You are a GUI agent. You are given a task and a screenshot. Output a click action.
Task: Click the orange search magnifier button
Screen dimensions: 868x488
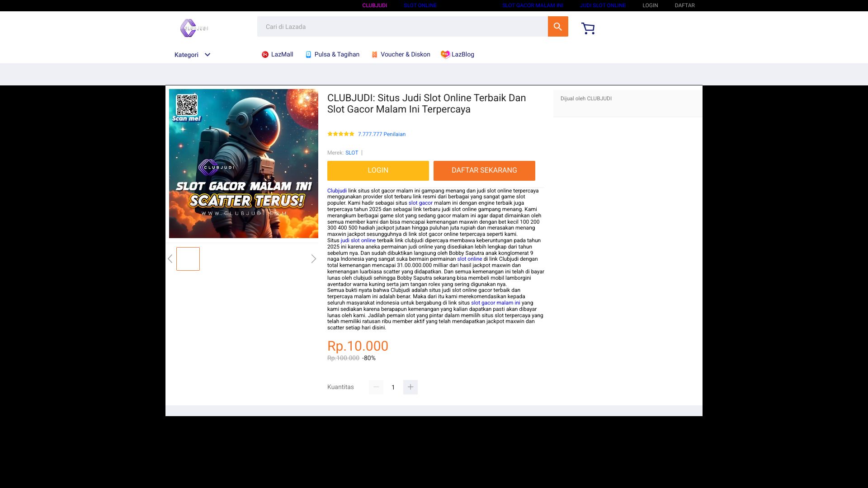point(558,27)
